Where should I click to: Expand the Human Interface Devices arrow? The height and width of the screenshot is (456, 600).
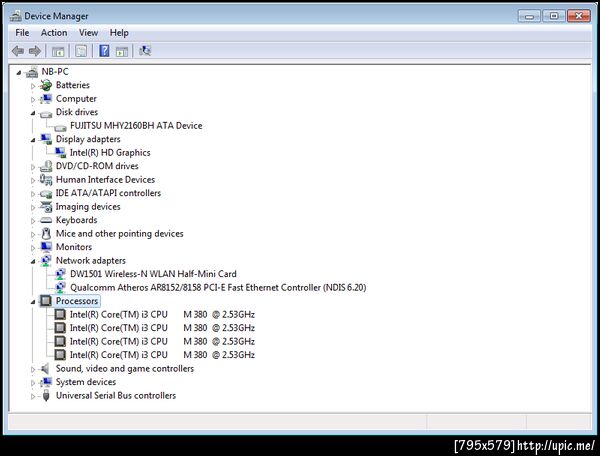click(x=33, y=180)
